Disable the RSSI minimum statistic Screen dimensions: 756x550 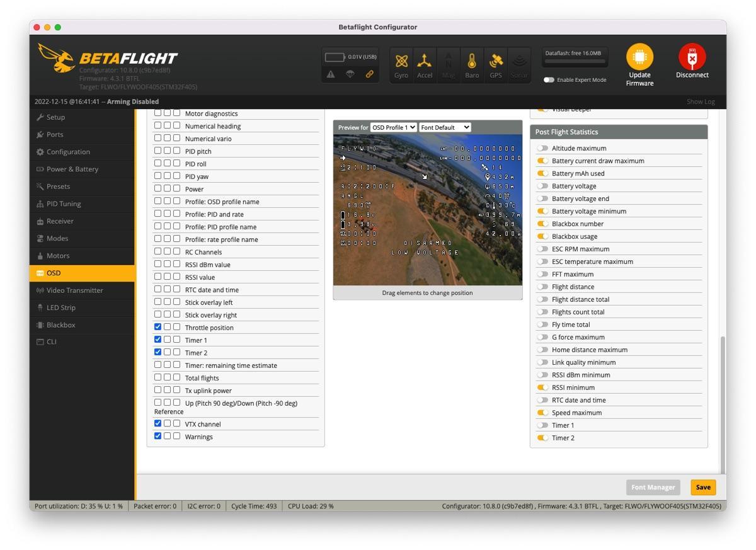[542, 387]
